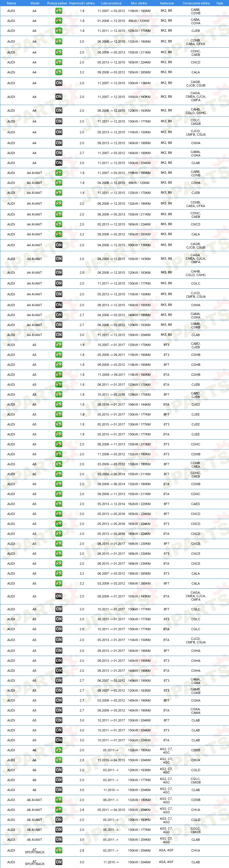Click petrol icon in A5 8F7 3.2 CALA row
Screen dimensions: 229x868
(59, 584)
